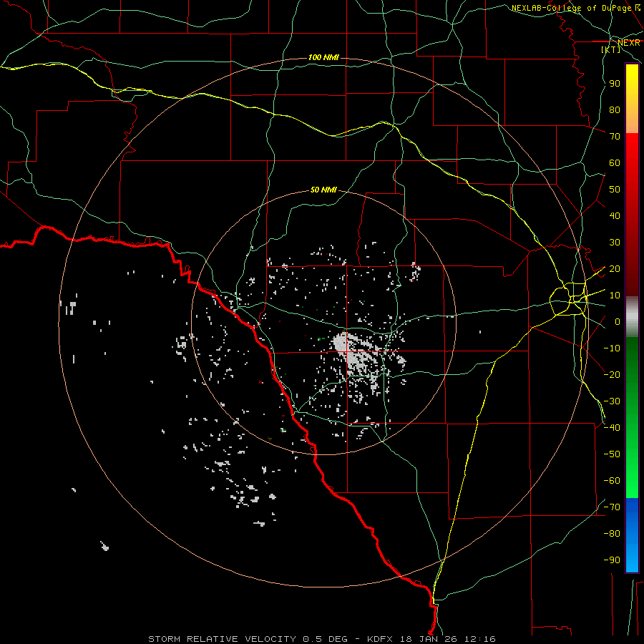This screenshot has height=644, width=644.
Task: Click the 0 knot label on the velocity scale
Action: pyautogui.click(x=618, y=322)
